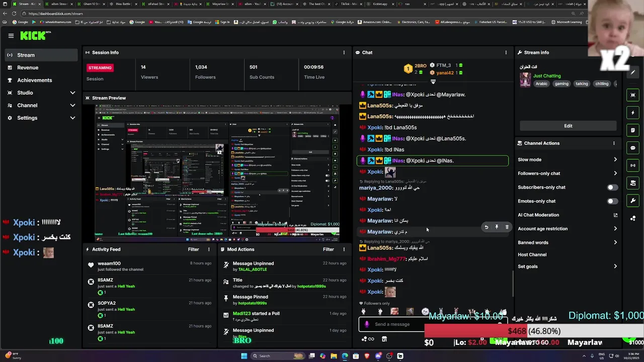This screenshot has width=644, height=362.
Task: Click the document notes icon in right sidebar
Action: tap(633, 130)
